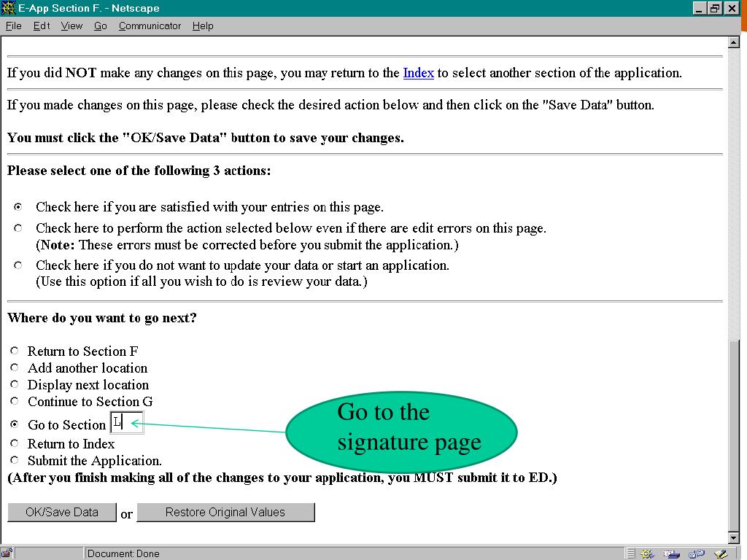Image resolution: width=747 pixels, height=560 pixels.
Task: Click the component bar grip handle
Action: [631, 553]
